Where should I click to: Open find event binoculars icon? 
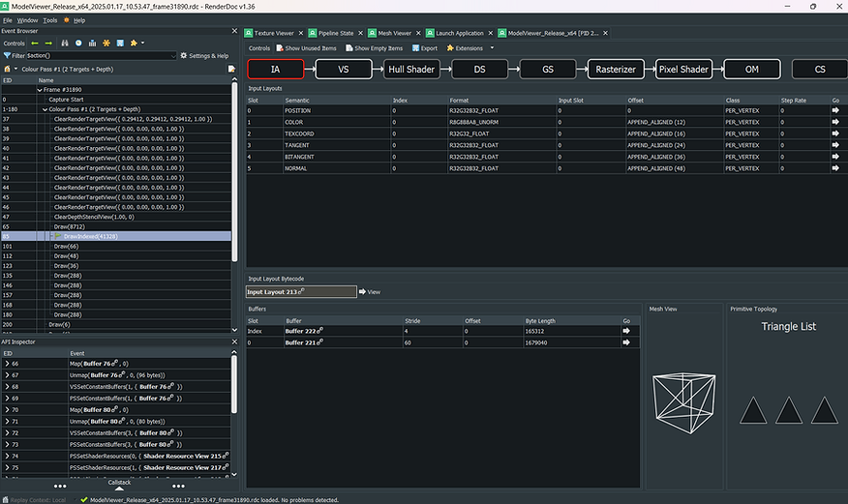pos(65,44)
